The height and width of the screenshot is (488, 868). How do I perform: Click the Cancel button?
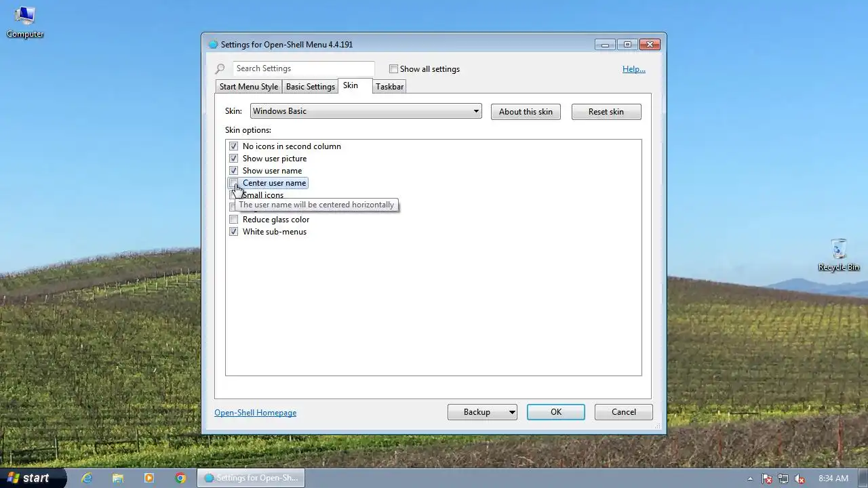(x=624, y=412)
